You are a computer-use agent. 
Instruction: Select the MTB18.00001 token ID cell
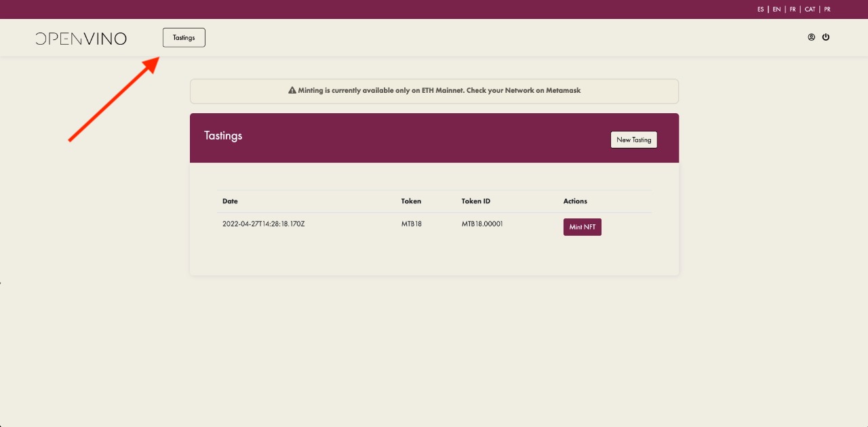click(482, 224)
